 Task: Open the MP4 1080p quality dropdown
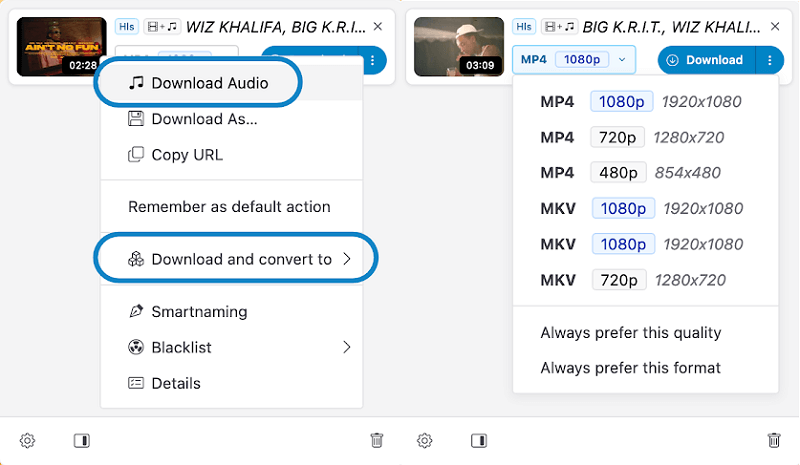574,60
